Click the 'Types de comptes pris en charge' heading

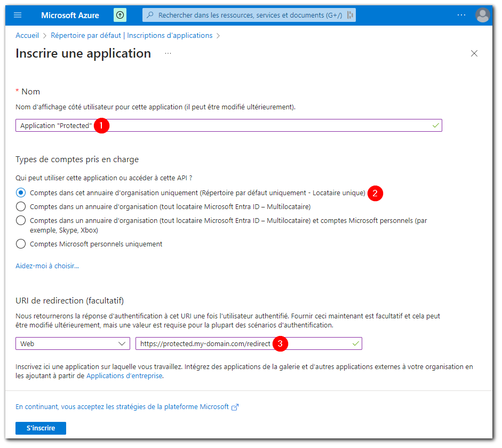tap(77, 159)
